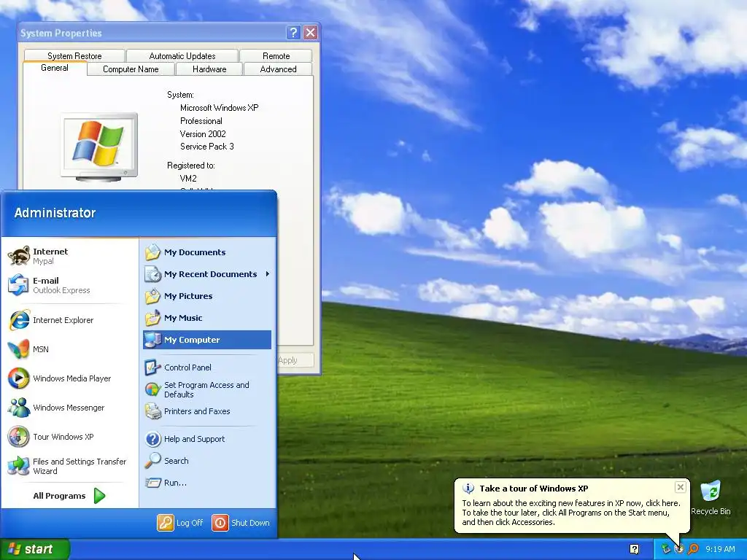
Task: Close the tour balloon tip
Action: 681,486
